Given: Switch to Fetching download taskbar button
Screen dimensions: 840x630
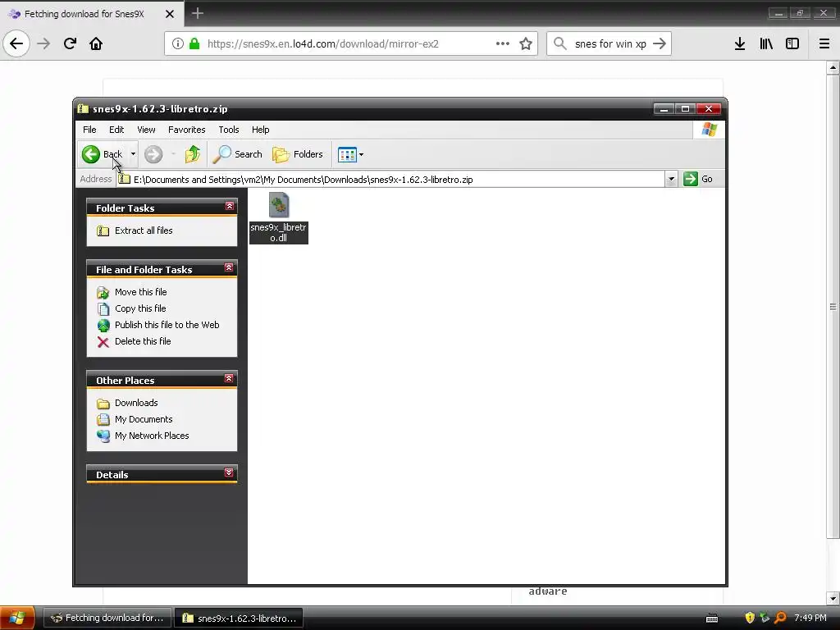Looking at the screenshot, I should pos(107,618).
